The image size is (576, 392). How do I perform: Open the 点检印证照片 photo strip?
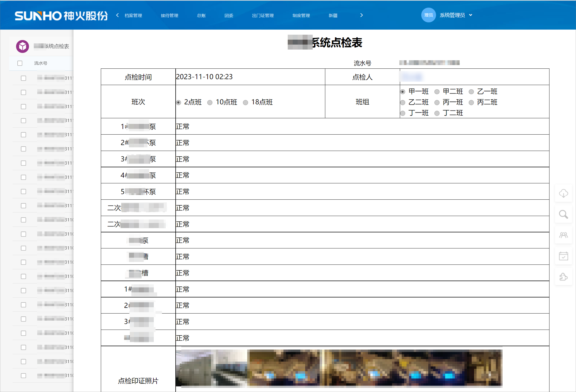click(339, 368)
